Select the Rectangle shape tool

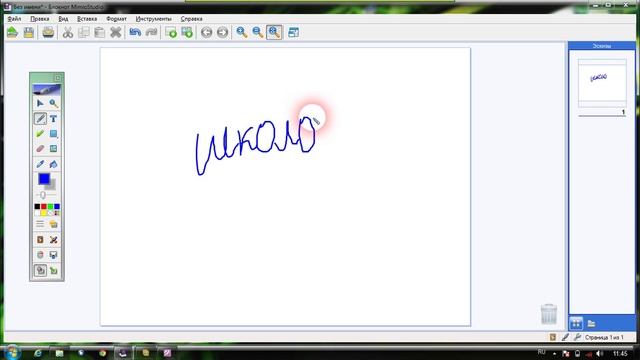(53, 133)
